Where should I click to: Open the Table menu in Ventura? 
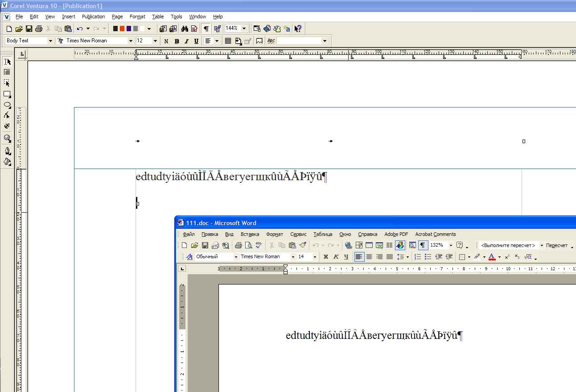[158, 17]
